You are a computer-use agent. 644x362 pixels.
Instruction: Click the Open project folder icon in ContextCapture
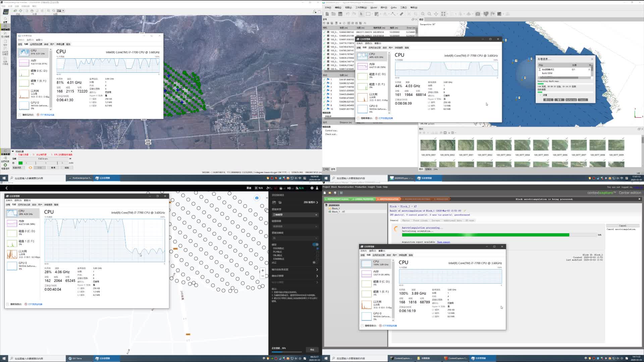(x=330, y=193)
